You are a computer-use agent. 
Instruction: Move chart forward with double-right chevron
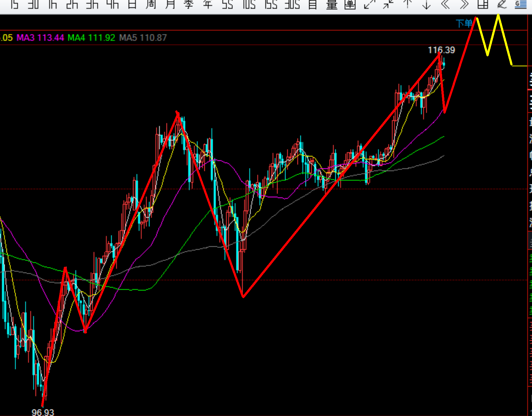(464, 5)
